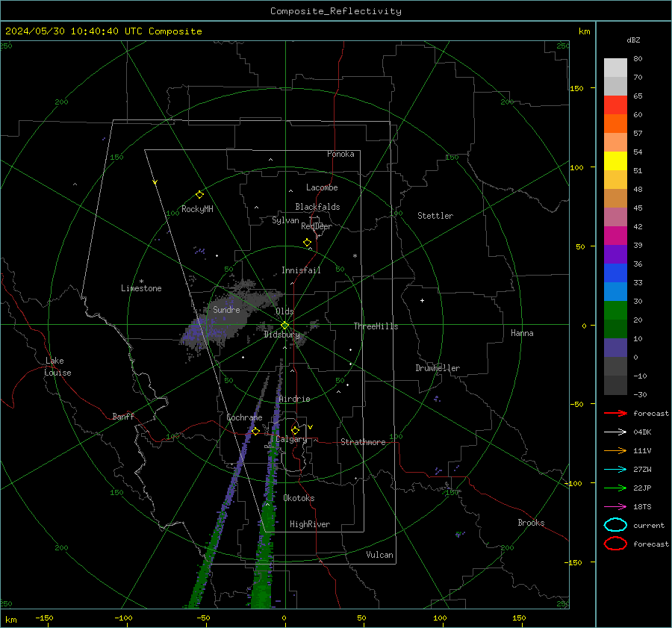Select the 39 dBZ magenta color swatch
Screen dimensions: 672x628
click(x=615, y=235)
